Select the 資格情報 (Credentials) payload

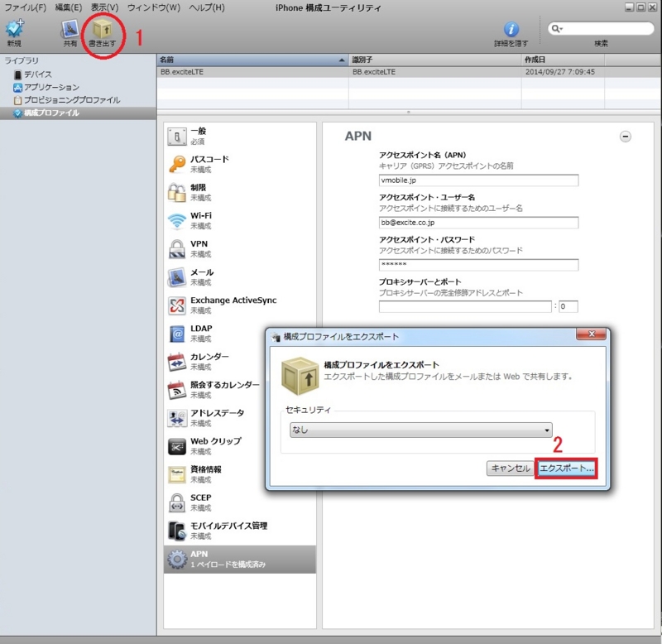pyautogui.click(x=215, y=474)
